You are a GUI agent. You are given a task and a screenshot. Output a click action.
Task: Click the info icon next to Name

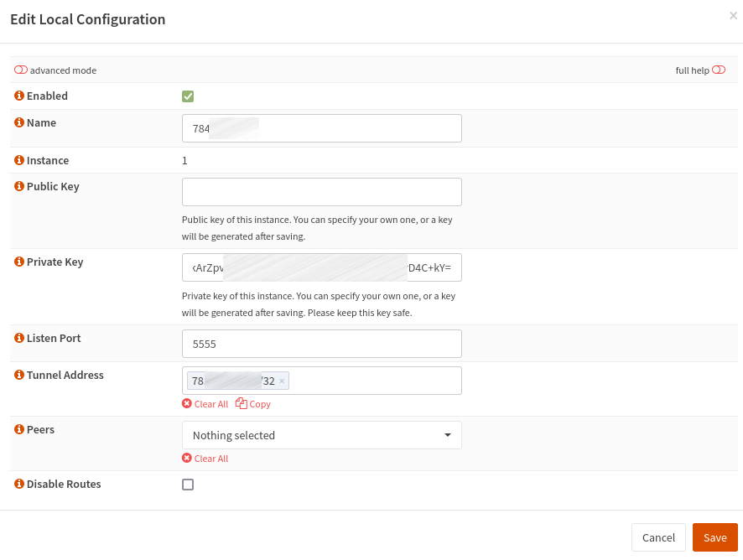click(x=19, y=123)
